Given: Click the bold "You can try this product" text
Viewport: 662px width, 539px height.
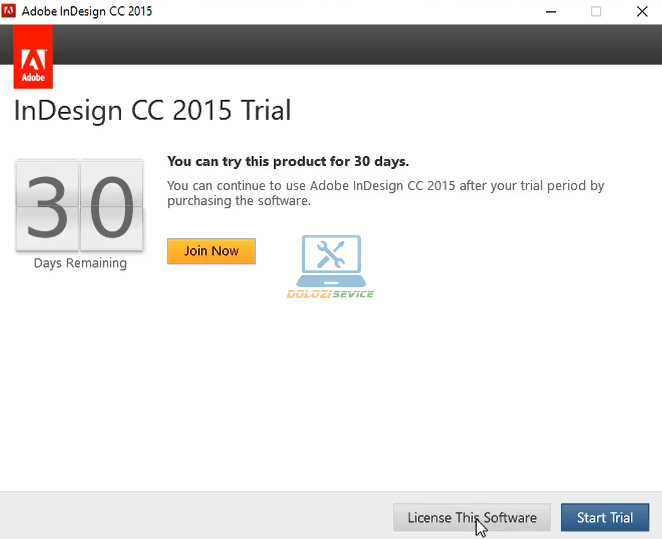Looking at the screenshot, I should tap(288, 161).
